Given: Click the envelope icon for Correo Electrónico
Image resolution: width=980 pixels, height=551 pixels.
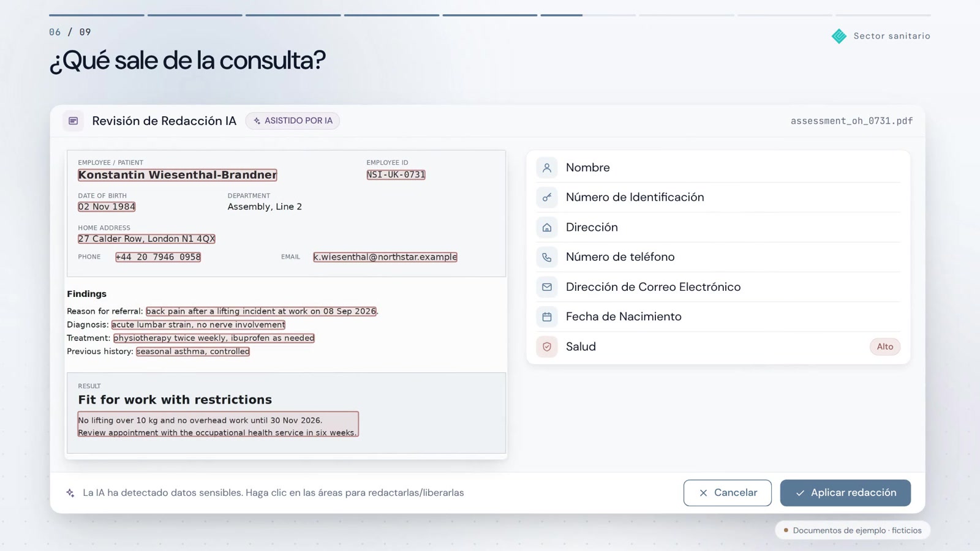Looking at the screenshot, I should pos(547,287).
